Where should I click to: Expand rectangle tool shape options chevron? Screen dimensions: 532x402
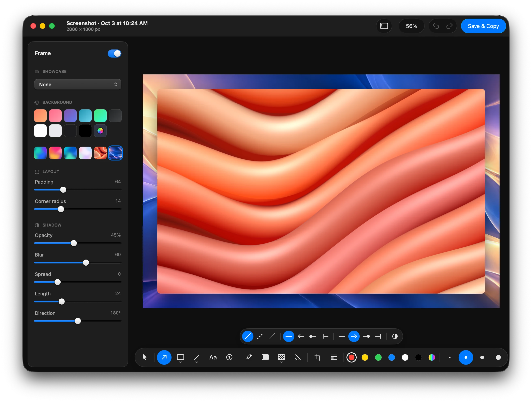coord(180,362)
